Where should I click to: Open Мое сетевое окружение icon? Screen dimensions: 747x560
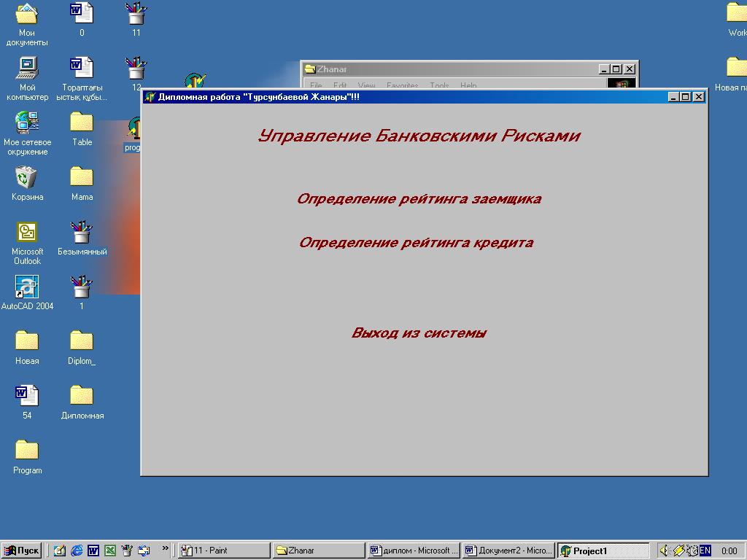(x=27, y=122)
